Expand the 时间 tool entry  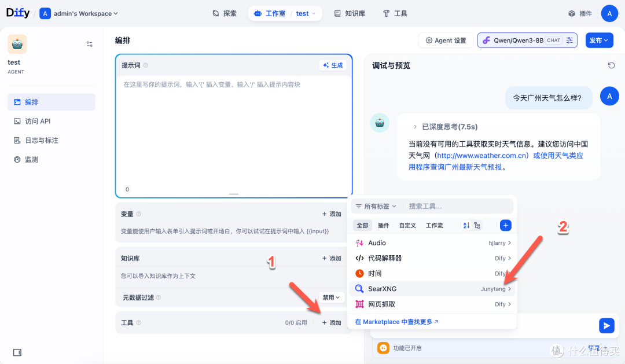(x=432, y=274)
